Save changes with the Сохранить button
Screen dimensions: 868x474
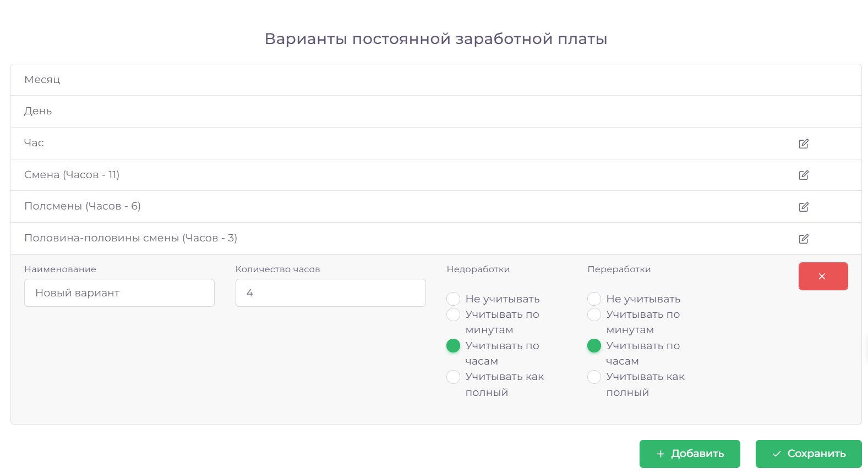tap(809, 454)
